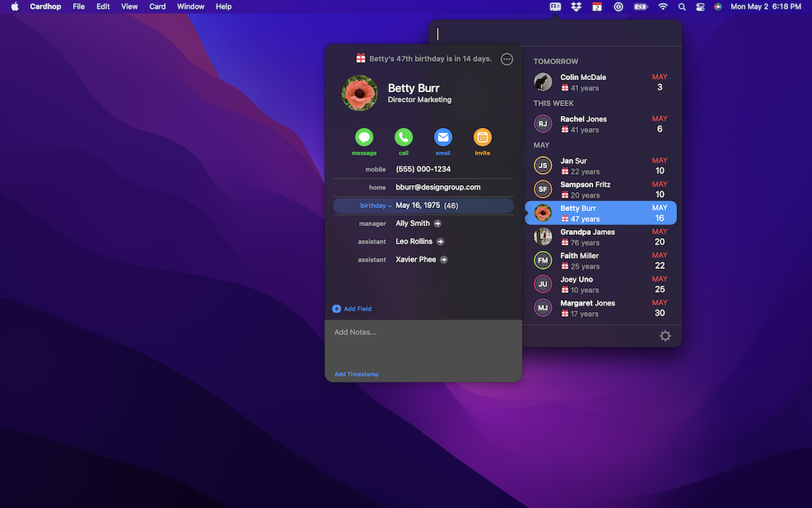
Task: Click Rachel Jones' RJ avatar
Action: [542, 124]
